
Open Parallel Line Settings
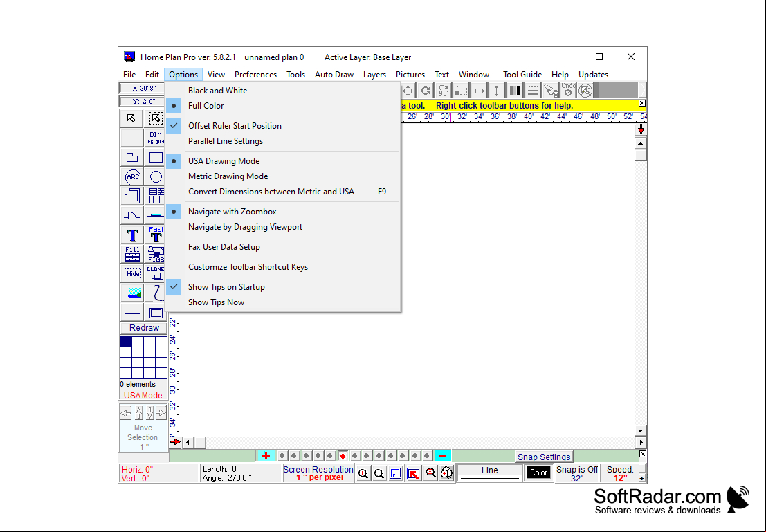(x=283, y=140)
